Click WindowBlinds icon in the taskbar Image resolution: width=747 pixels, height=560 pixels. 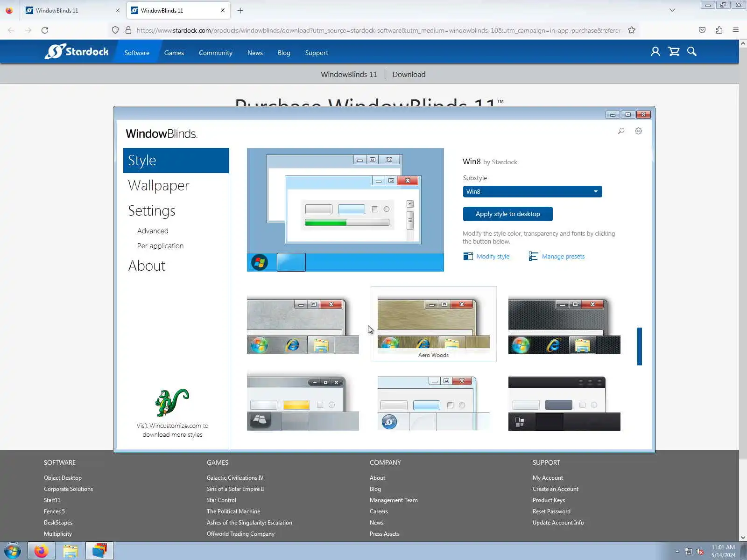point(99,551)
